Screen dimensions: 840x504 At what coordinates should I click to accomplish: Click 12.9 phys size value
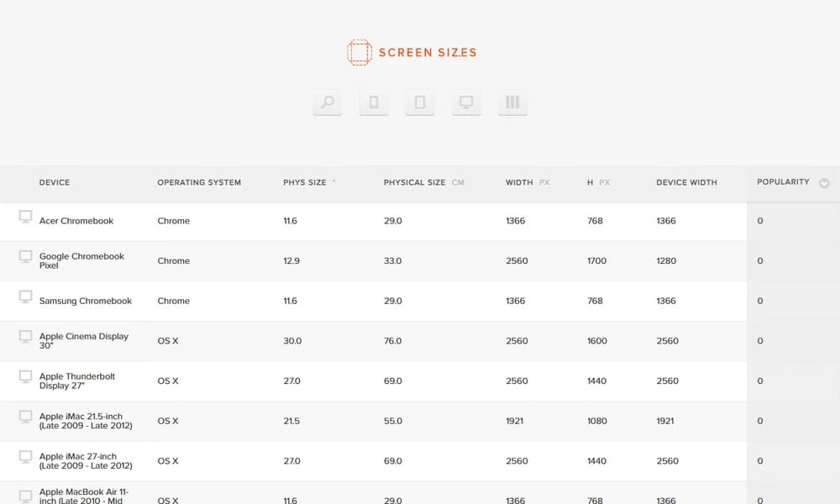291,261
